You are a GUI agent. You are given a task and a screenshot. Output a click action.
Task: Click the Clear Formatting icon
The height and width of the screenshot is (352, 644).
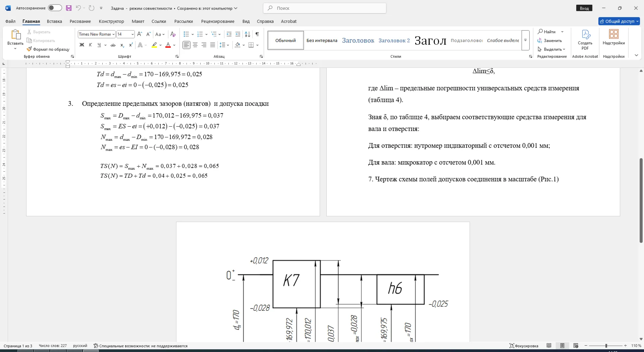click(173, 34)
